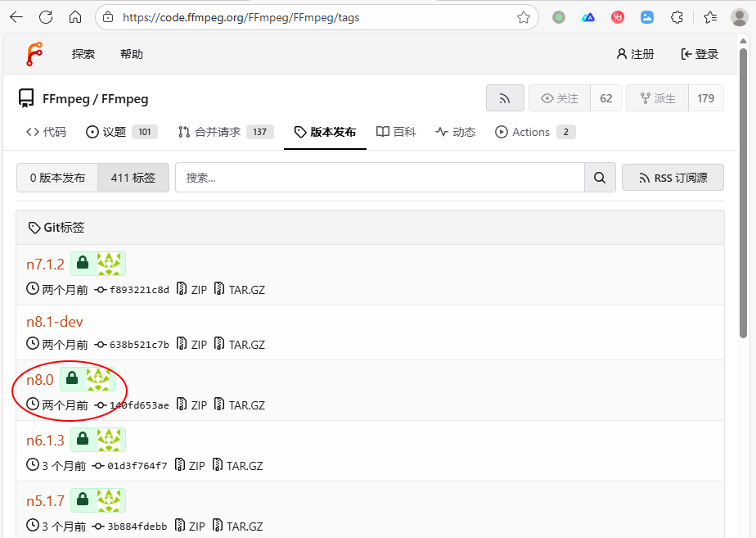This screenshot has height=538, width=756.
Task: Focus the 搜索 tag search field
Action: coord(380,178)
